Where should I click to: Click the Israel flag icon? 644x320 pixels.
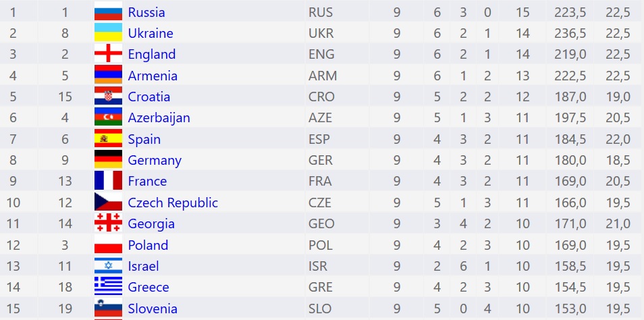(x=108, y=265)
